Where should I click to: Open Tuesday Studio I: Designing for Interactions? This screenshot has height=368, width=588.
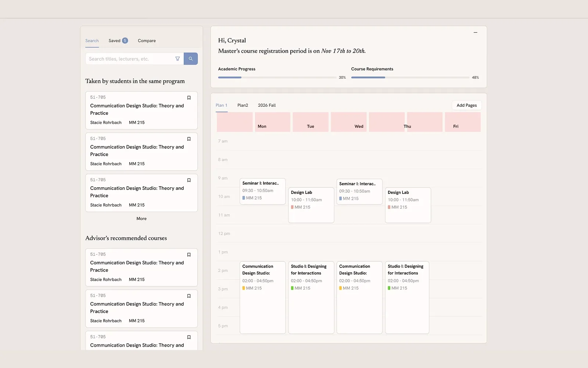311,297
